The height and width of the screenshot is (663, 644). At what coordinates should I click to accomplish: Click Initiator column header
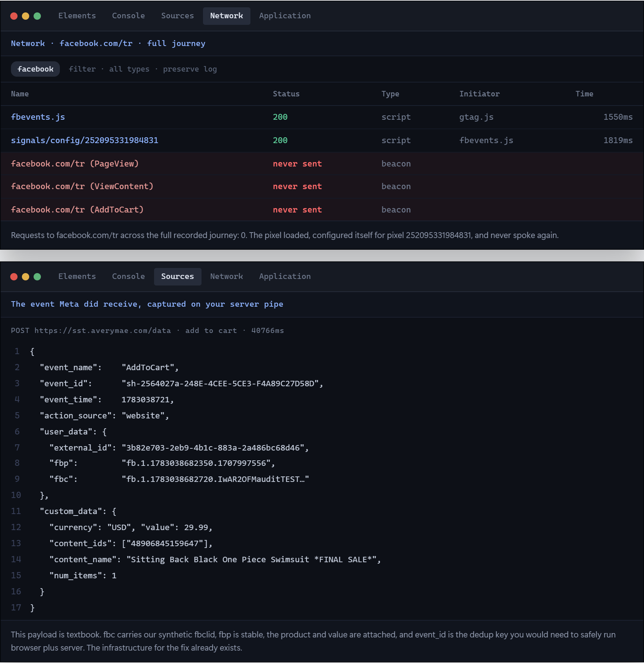(479, 94)
